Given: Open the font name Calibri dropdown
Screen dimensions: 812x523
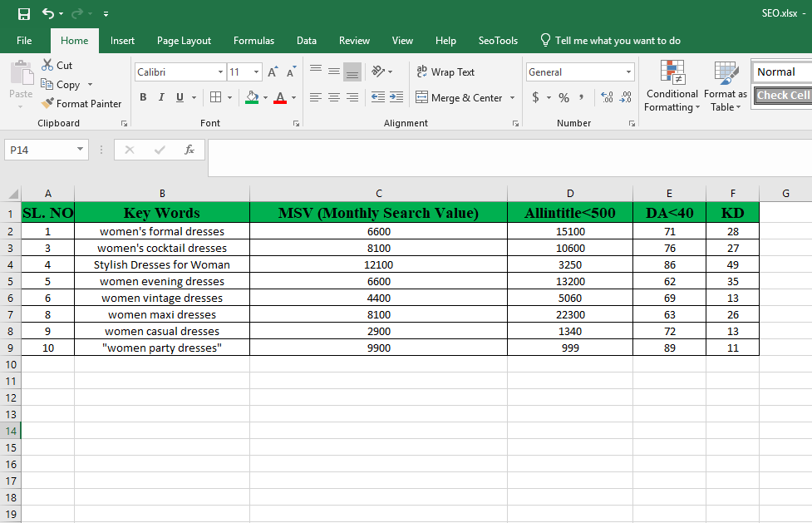Looking at the screenshot, I should [220, 72].
